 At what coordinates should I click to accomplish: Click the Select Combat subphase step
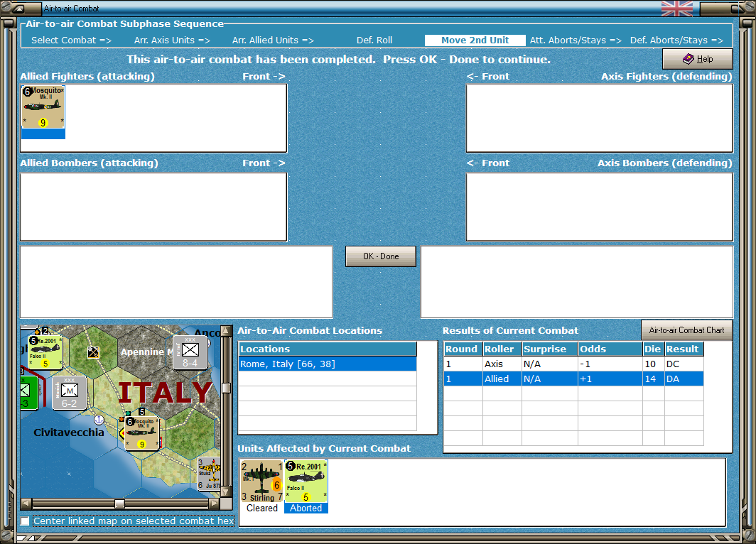[x=71, y=40]
